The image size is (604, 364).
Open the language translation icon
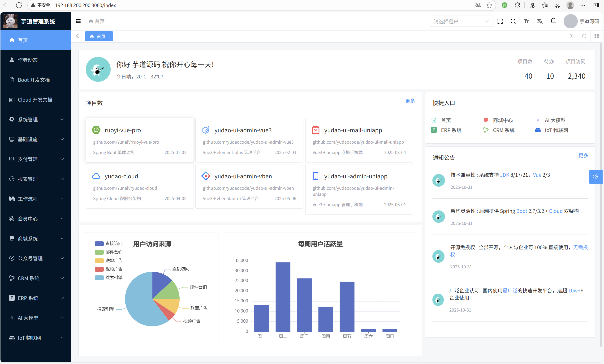click(x=539, y=21)
